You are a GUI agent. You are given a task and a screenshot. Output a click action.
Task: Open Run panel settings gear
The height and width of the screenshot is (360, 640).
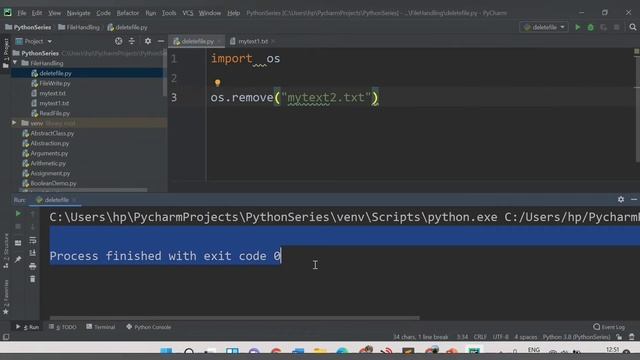click(x=621, y=200)
